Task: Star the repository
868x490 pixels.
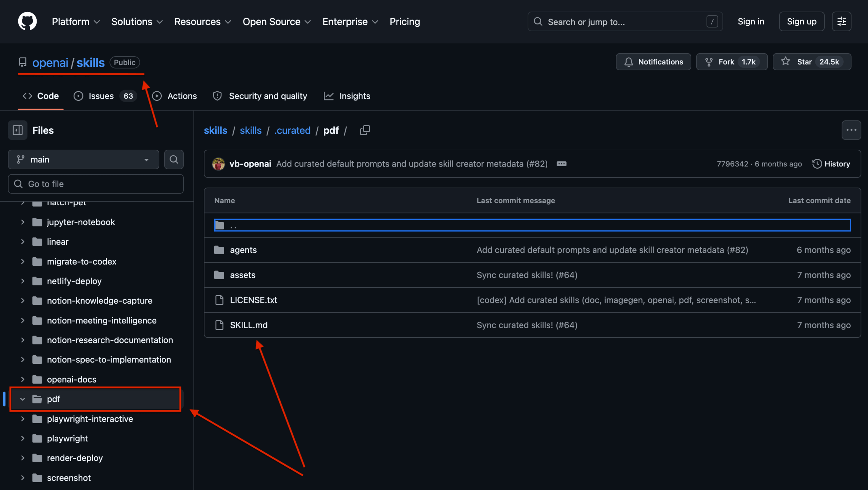Action: point(812,62)
